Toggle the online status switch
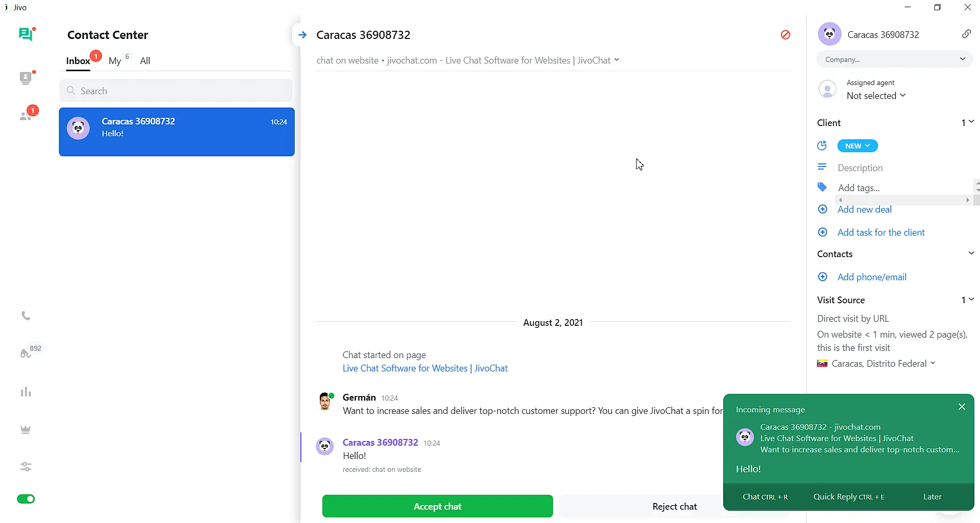Viewport: 980px width, 523px height. coord(26,498)
